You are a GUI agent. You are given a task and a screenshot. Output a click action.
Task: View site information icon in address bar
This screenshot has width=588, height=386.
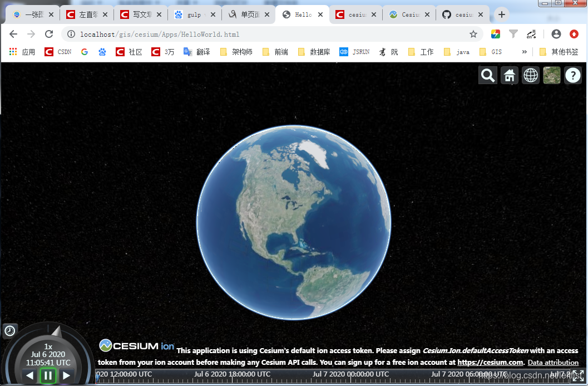[71, 34]
